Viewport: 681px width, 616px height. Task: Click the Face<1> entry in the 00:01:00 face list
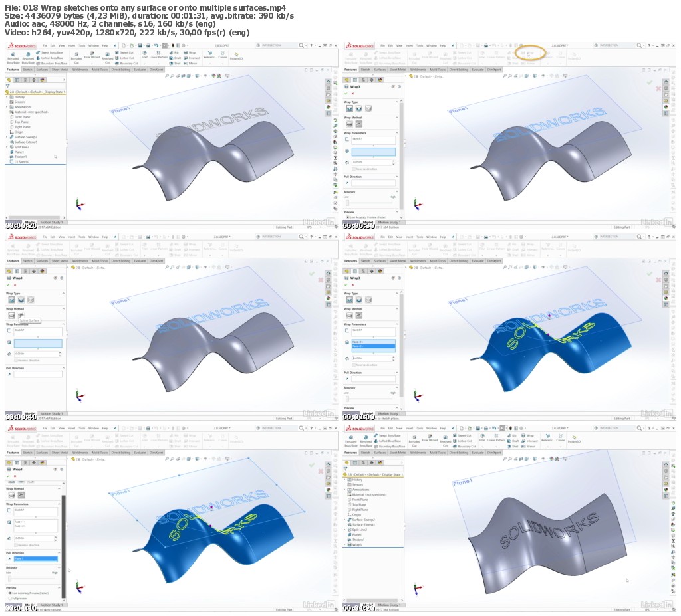tap(374, 342)
